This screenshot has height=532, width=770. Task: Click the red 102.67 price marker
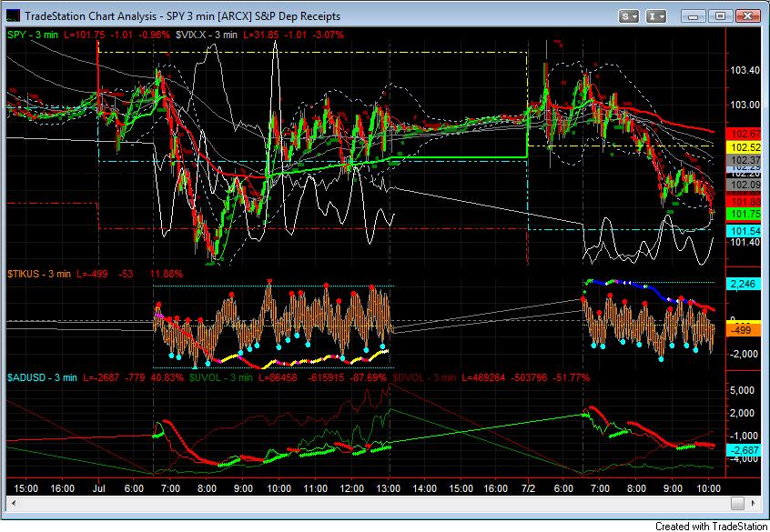pyautogui.click(x=744, y=134)
